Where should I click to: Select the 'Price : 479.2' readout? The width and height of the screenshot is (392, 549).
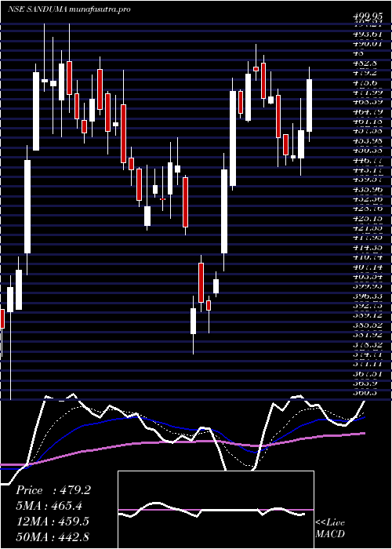click(x=53, y=490)
